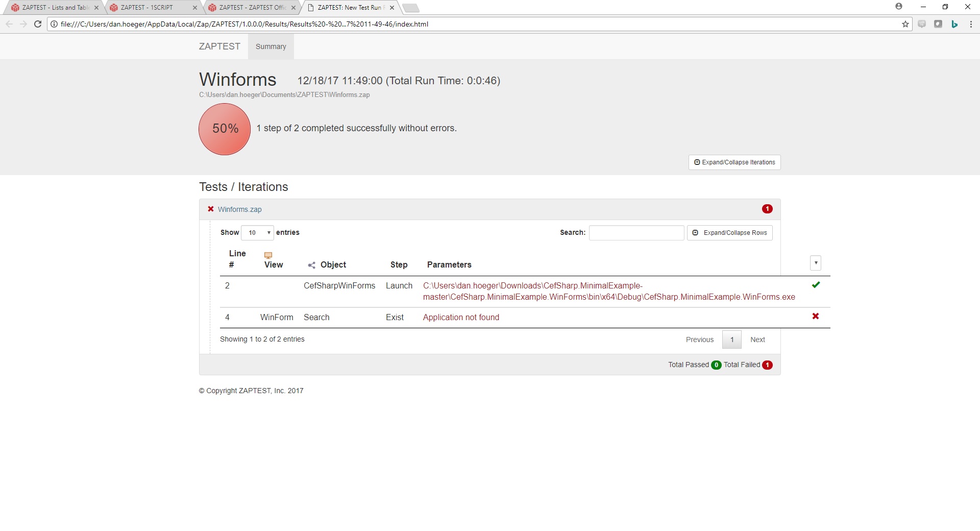This screenshot has height=531, width=980.
Task: Click the run date and time text
Action: coord(399,81)
